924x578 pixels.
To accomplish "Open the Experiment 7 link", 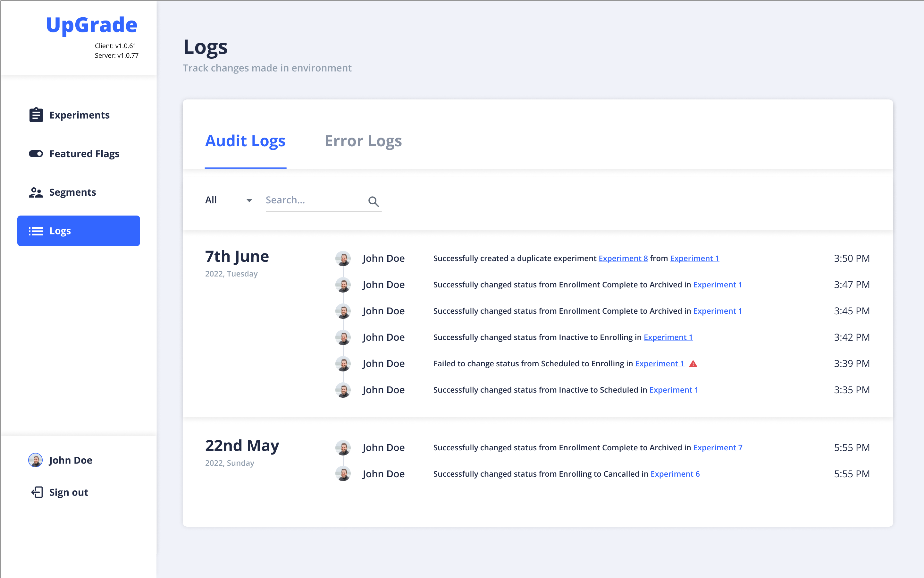I will click(x=718, y=448).
